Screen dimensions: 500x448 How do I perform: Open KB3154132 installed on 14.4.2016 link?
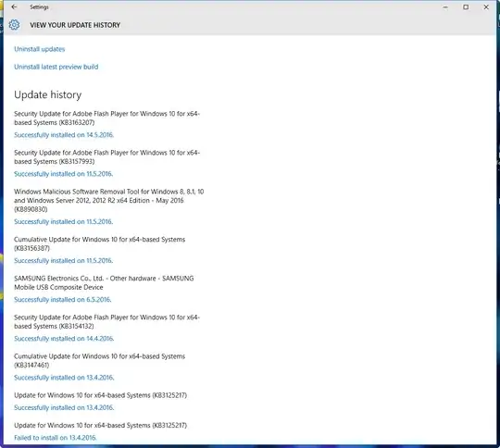point(64,338)
